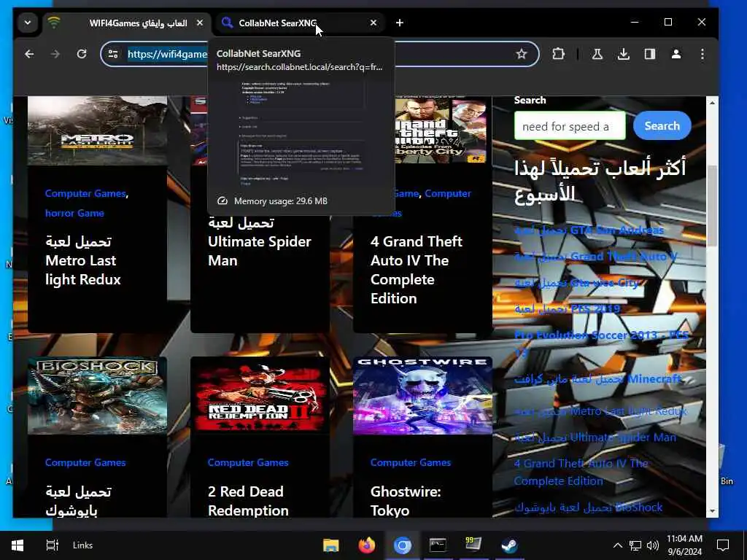Open the taskbar clock showing 11:04 AM
Viewport: 747px width, 560px height.
coord(684,545)
